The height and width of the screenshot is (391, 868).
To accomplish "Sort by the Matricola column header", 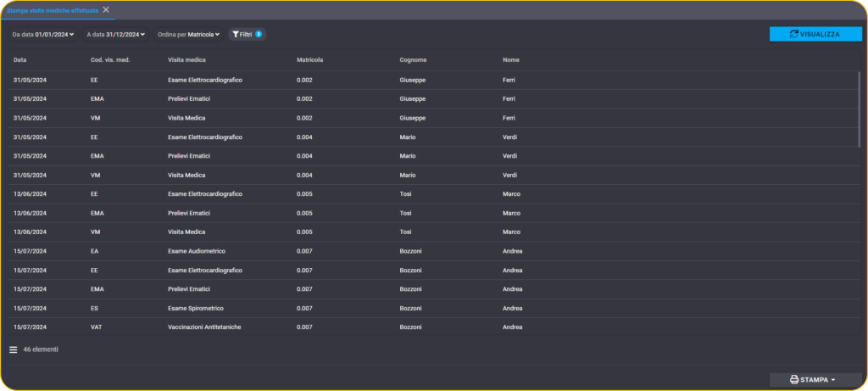I will (310, 60).
